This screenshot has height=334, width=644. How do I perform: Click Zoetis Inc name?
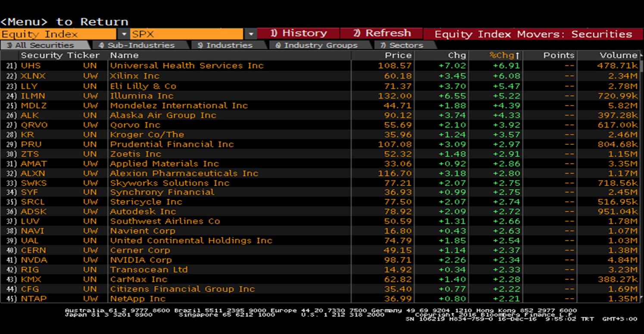(135, 154)
